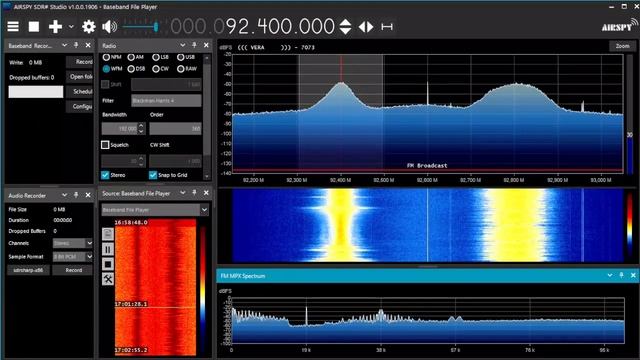Open the Filter type dropdown
Screen dimensions: 640x360
[x=166, y=100]
